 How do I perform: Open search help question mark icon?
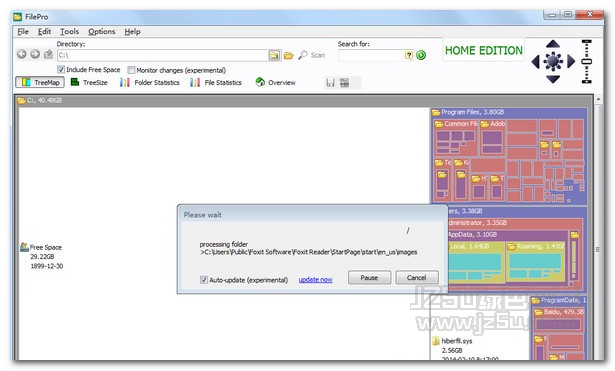409,55
